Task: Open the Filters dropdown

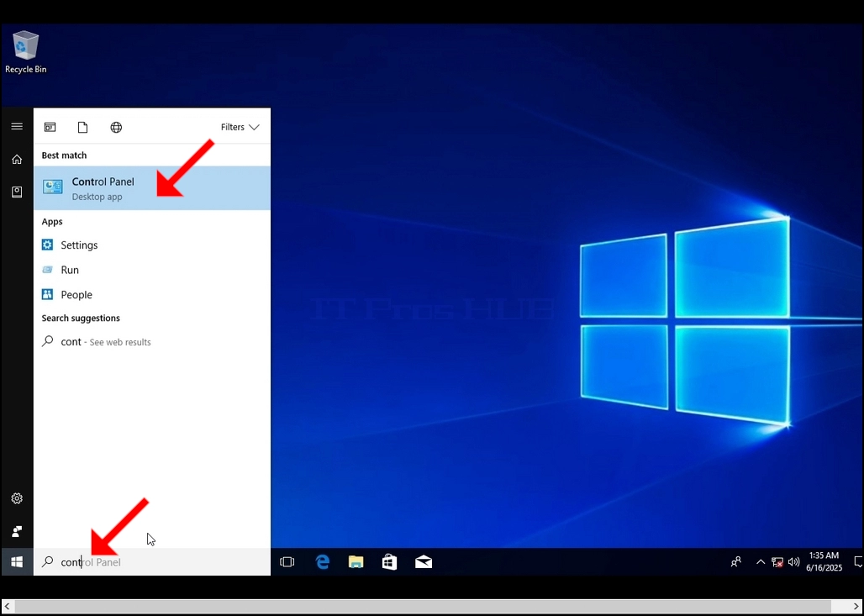Action: point(240,127)
